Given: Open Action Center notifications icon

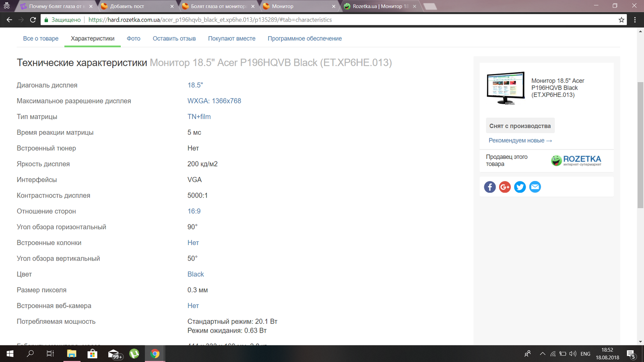Looking at the screenshot, I should (631, 354).
